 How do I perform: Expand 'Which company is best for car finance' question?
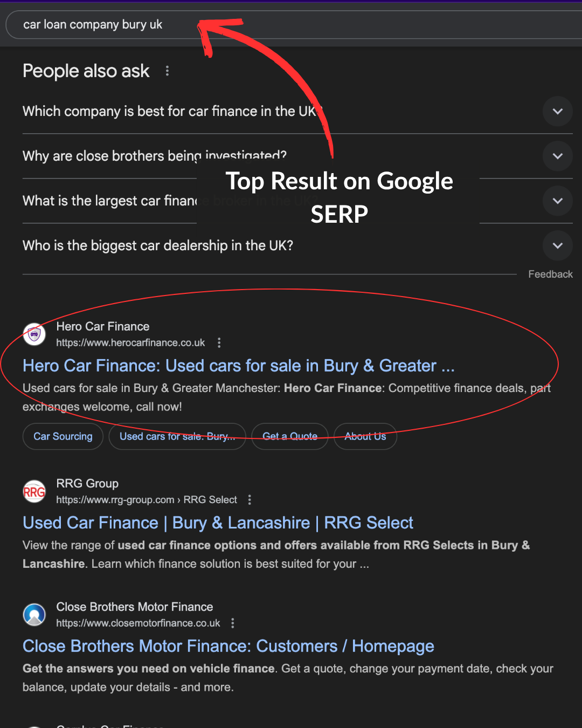[x=557, y=111]
